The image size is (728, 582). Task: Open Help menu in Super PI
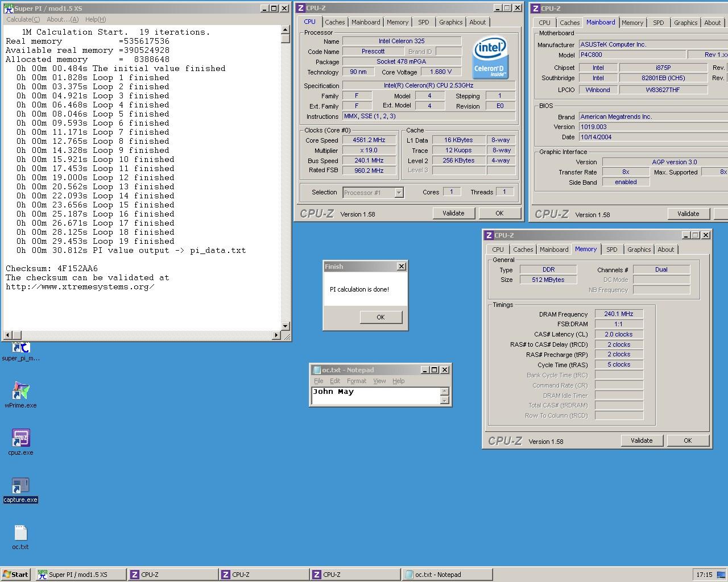coord(96,19)
